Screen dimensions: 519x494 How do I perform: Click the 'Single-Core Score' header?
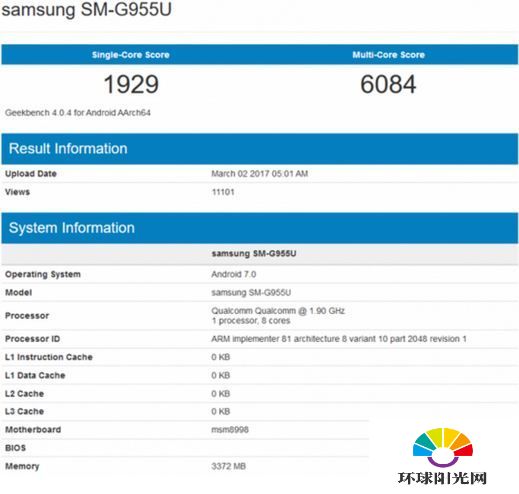click(131, 55)
